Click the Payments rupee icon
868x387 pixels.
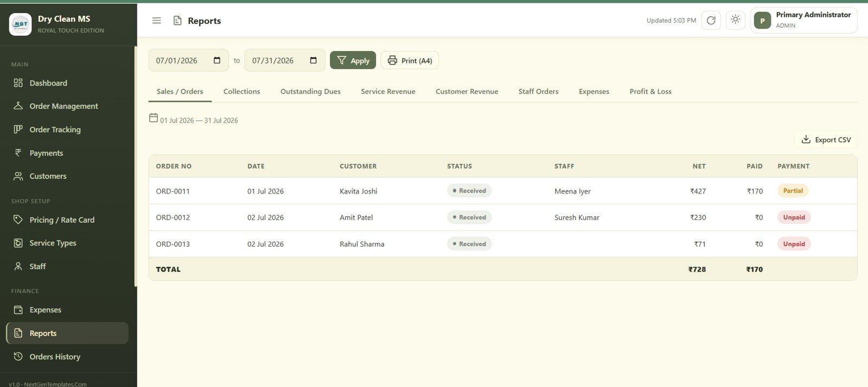18,153
